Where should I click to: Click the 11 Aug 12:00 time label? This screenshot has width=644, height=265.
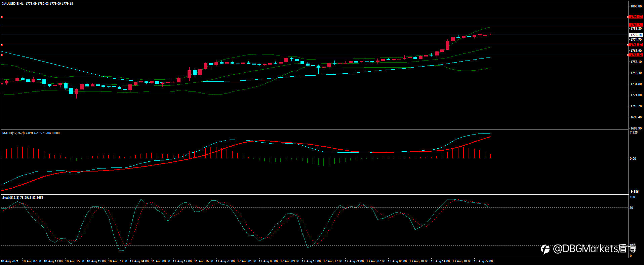182,261
